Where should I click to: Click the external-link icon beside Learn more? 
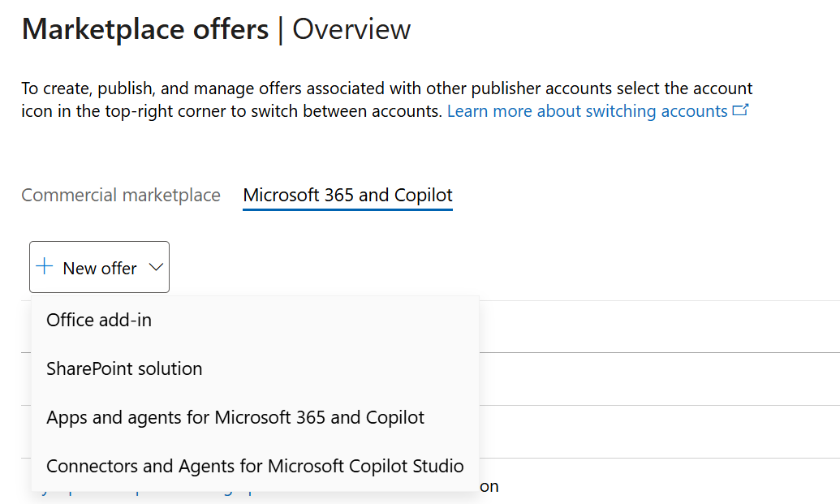739,110
